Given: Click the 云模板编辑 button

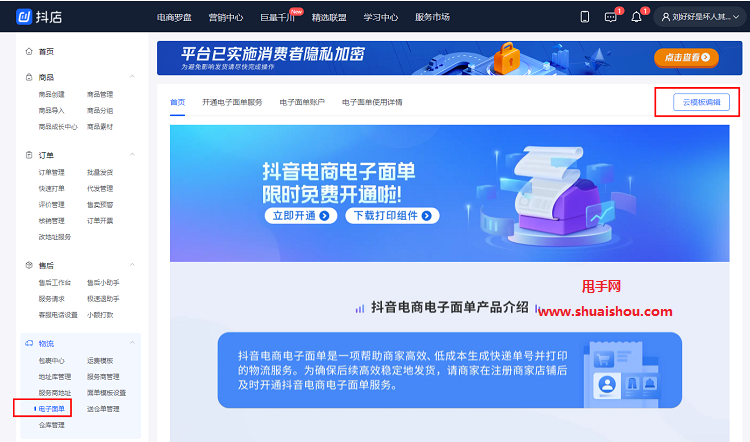Looking at the screenshot, I should pos(701,102).
